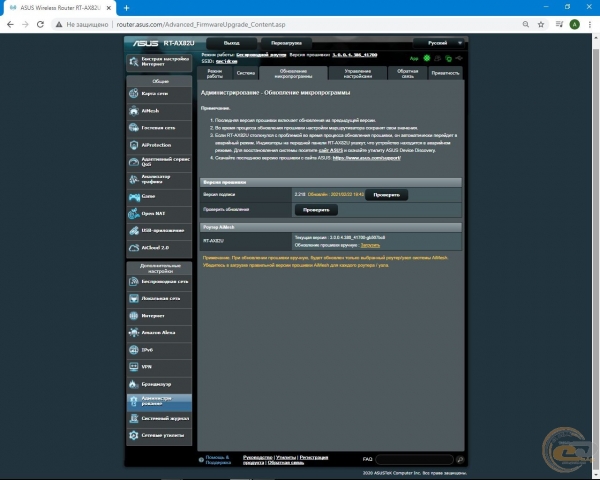Click the Текущая версия firmware text

pyautogui.click(x=340, y=237)
